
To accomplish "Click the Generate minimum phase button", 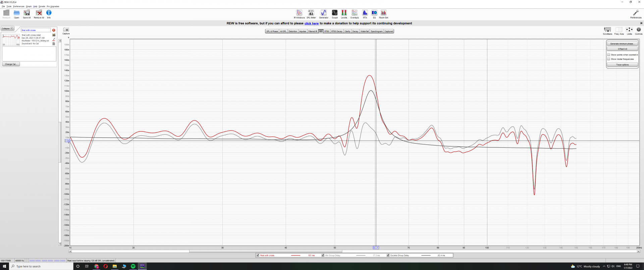I will 622,44.
